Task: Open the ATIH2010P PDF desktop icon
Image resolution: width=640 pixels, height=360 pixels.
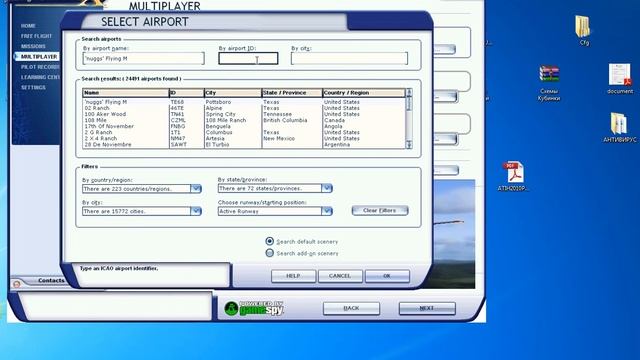Action: pyautogui.click(x=513, y=172)
